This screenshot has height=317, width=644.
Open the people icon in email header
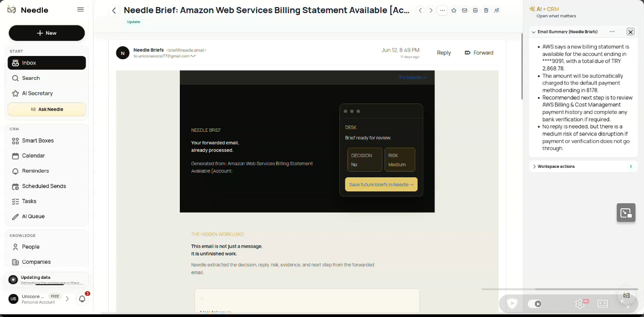click(x=497, y=10)
